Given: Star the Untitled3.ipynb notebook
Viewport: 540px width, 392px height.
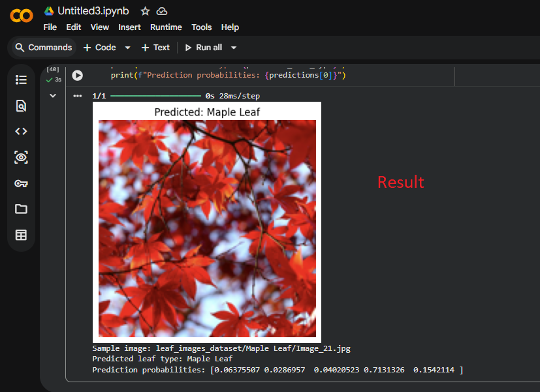Looking at the screenshot, I should pyautogui.click(x=144, y=10).
